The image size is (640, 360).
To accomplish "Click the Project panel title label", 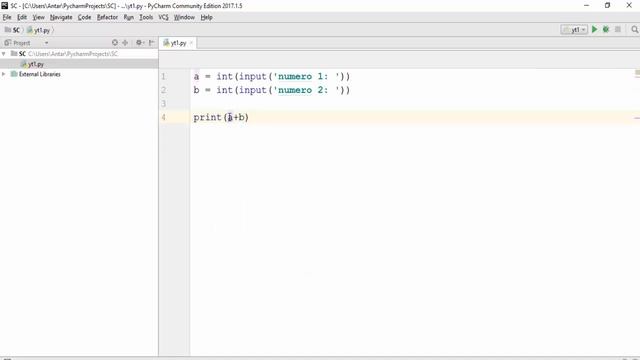I will point(22,43).
